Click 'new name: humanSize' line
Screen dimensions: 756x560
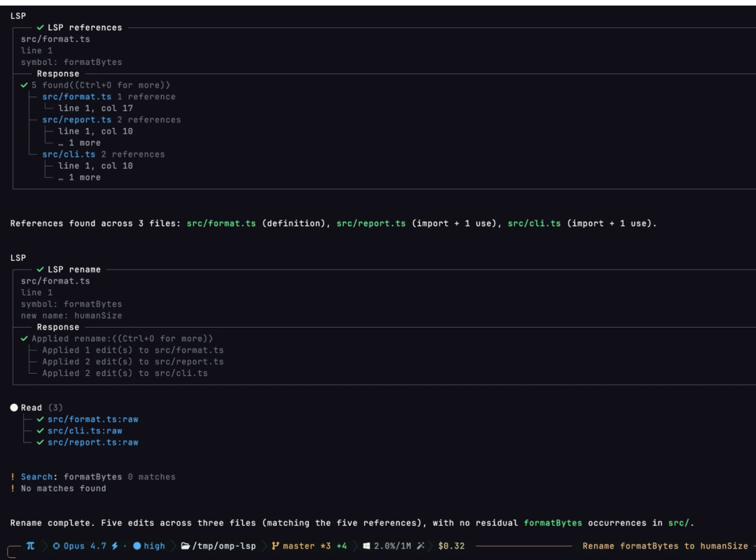tap(71, 316)
